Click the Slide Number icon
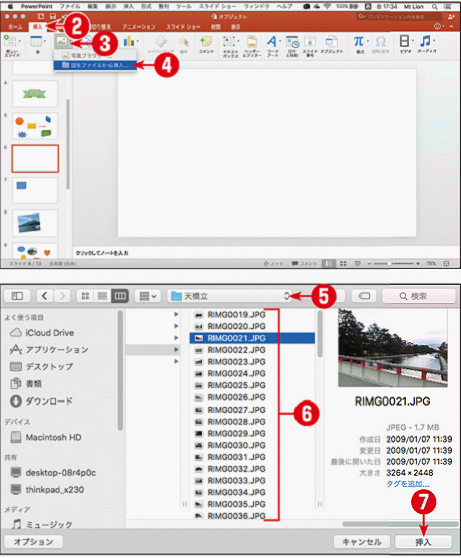Image resolution: width=461 pixels, height=558 pixels. pyautogui.click(x=310, y=41)
